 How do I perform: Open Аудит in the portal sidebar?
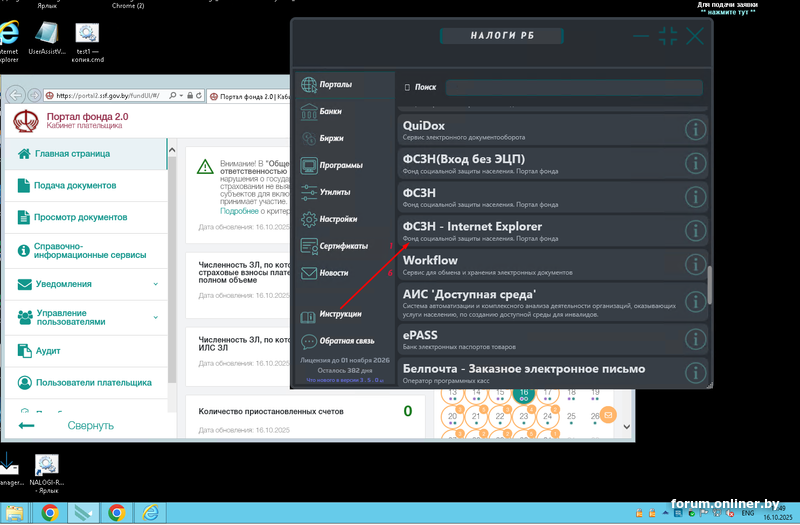click(x=86, y=351)
